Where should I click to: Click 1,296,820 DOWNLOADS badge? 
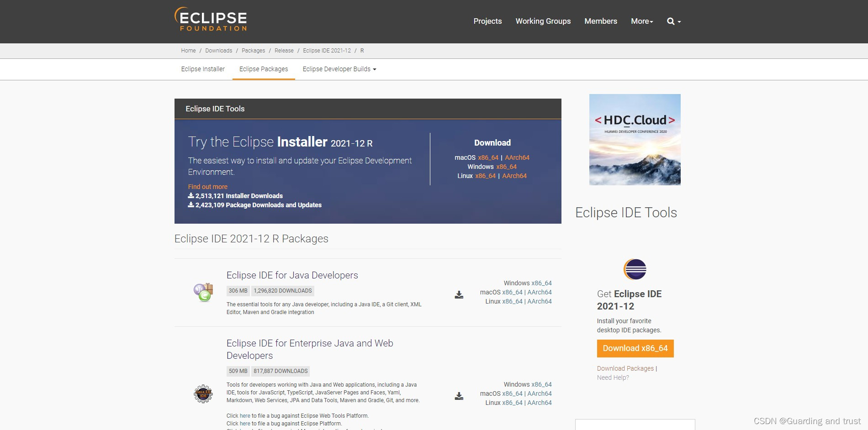click(283, 291)
